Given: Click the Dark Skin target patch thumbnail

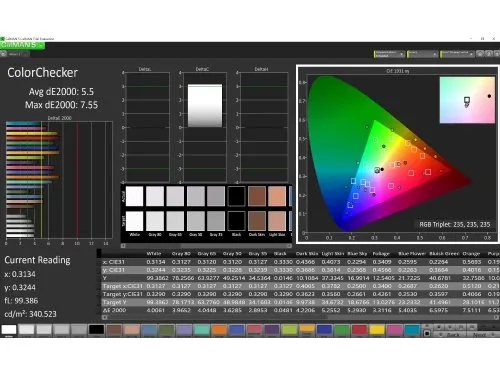Looking at the screenshot, I should (x=257, y=221).
